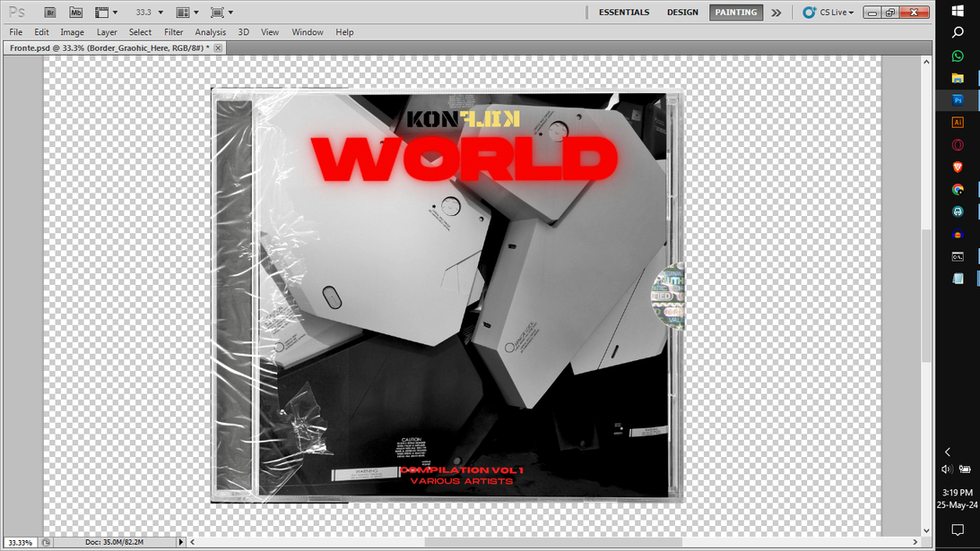Open the command prompt taskbar icon
This screenshot has height=551, width=980.
pyautogui.click(x=958, y=256)
